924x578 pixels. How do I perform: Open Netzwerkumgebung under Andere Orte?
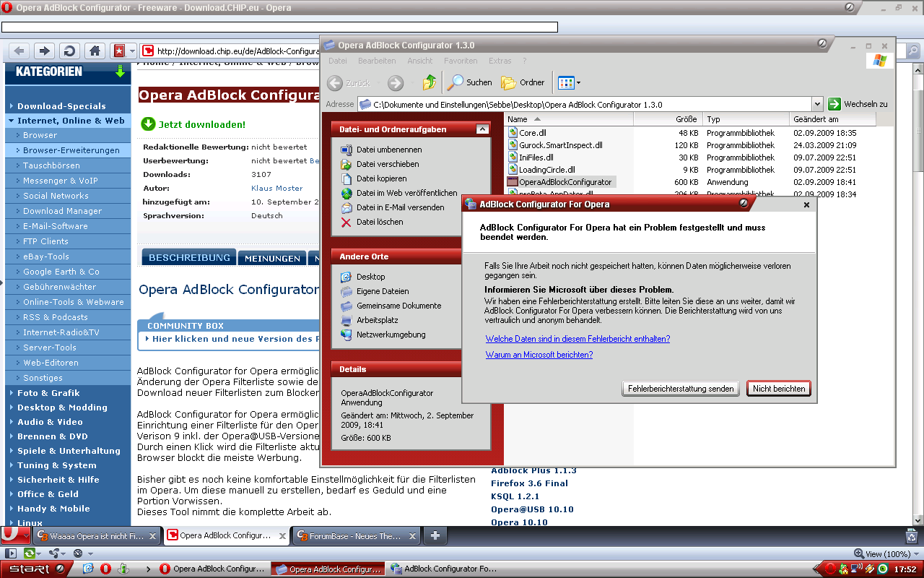[x=383, y=335]
